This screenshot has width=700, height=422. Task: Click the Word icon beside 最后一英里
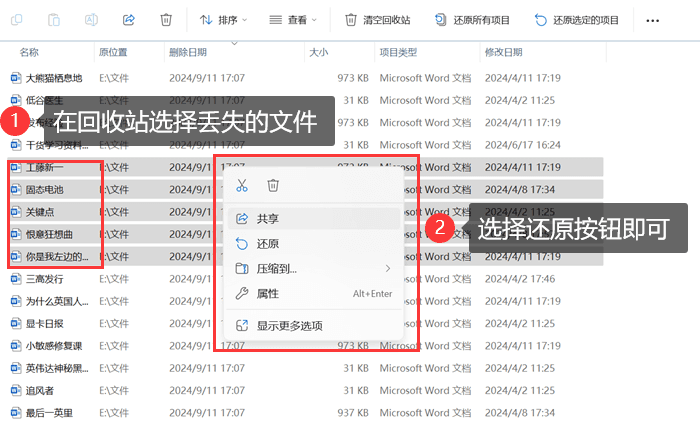pyautogui.click(x=15, y=412)
